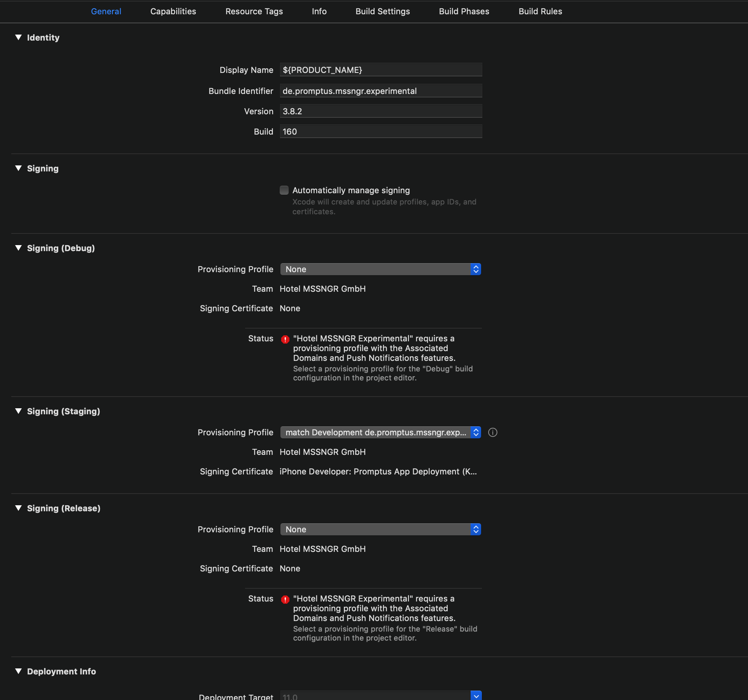Click the Display Name input field

point(381,70)
